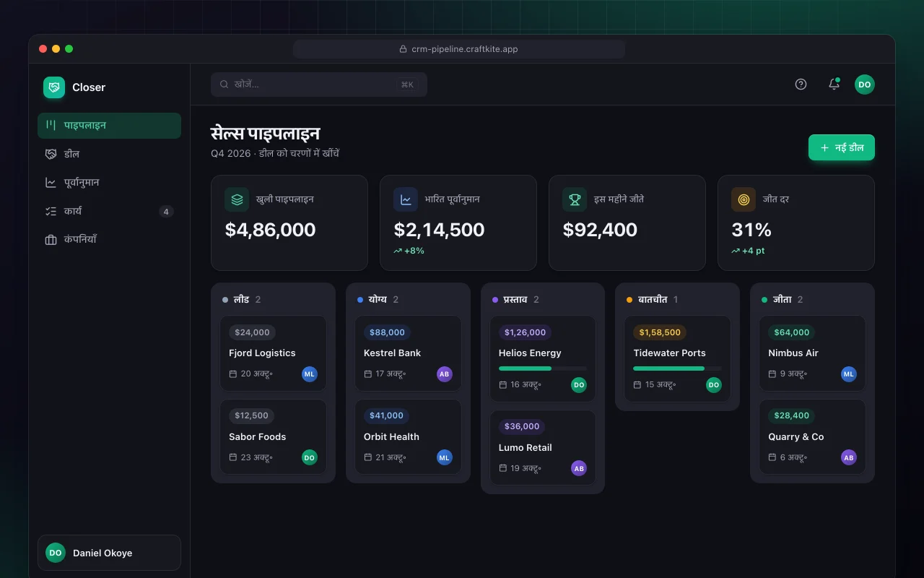Click the $1,58,500 amount badge
Screen dimensions: 924x578
point(660,332)
